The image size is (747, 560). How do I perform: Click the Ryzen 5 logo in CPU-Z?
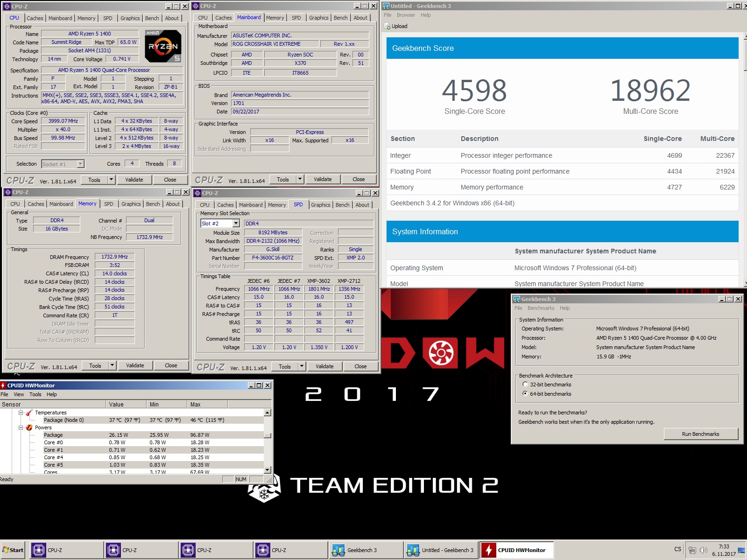[x=163, y=46]
